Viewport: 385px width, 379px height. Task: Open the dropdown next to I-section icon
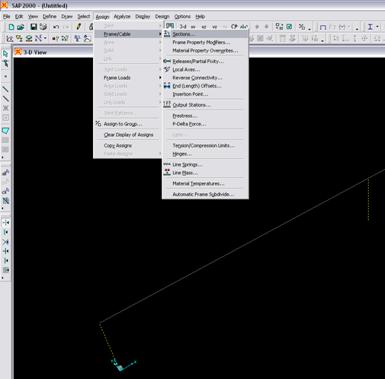click(x=377, y=27)
